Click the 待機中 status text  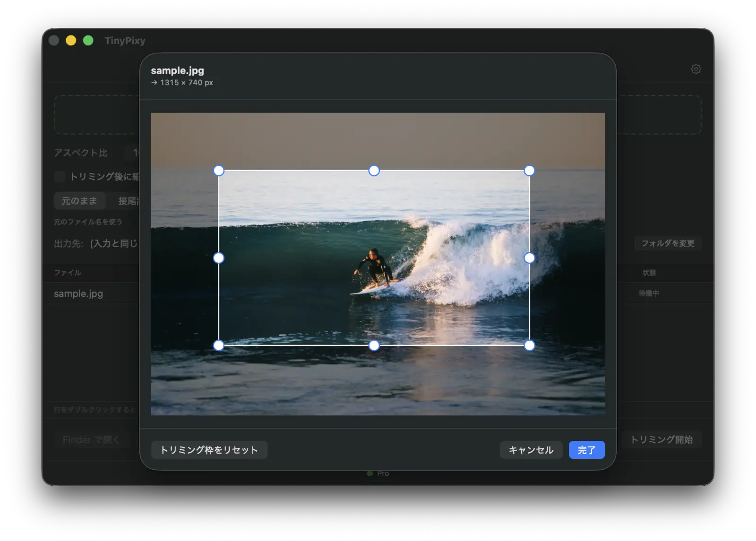(649, 293)
